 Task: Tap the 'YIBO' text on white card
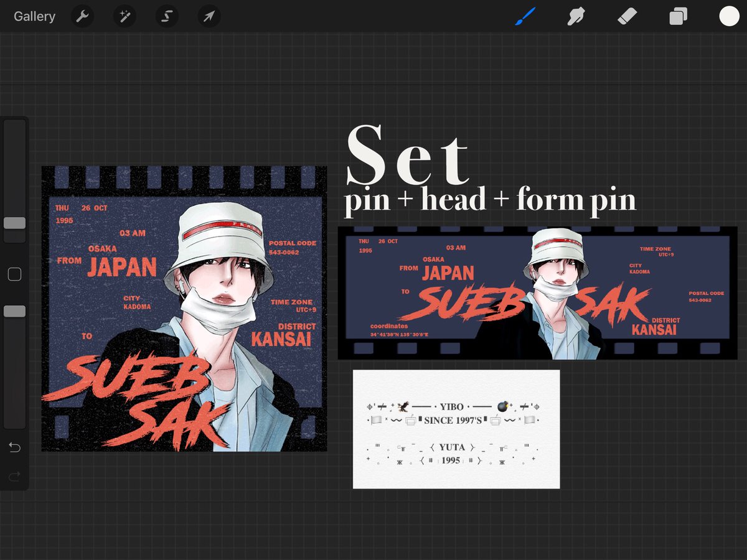(452, 407)
